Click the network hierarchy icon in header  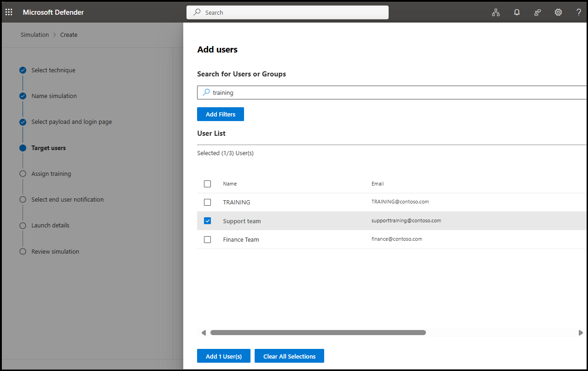click(495, 12)
